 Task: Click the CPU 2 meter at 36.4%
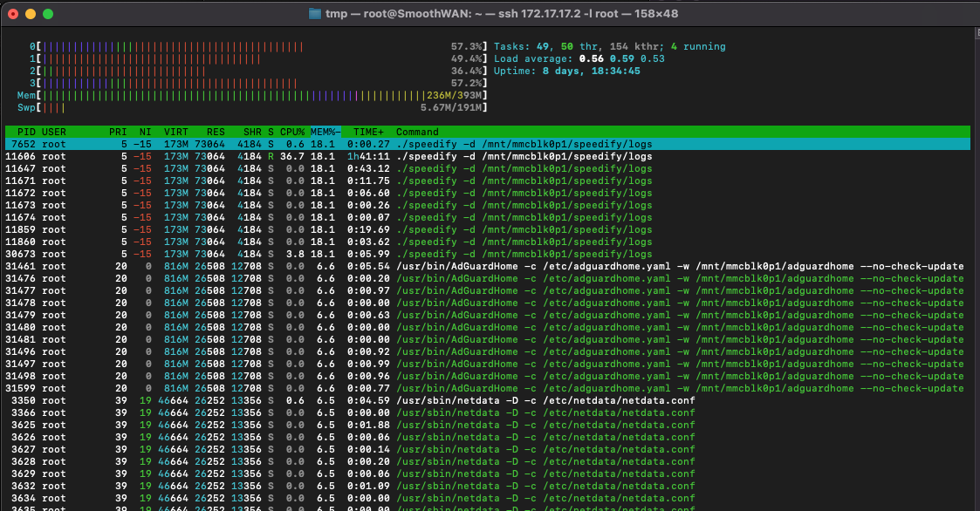(x=258, y=72)
